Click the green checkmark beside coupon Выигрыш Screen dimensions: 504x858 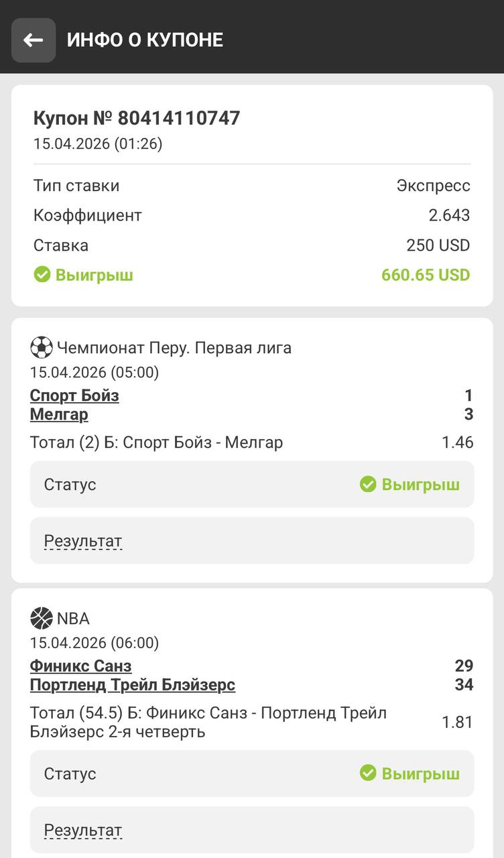42,275
